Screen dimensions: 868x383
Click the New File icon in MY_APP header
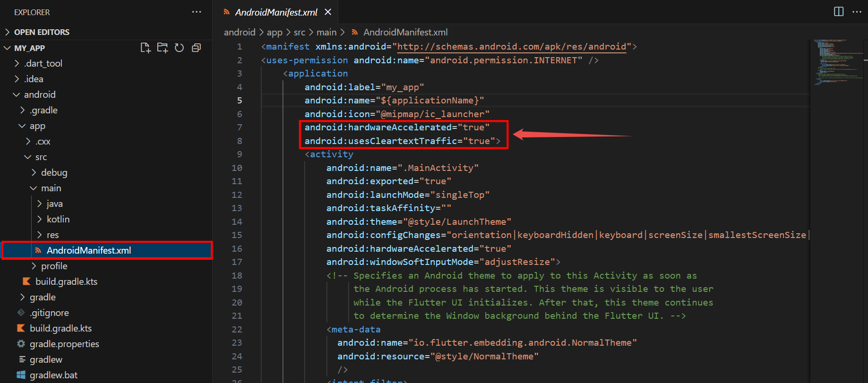[146, 48]
